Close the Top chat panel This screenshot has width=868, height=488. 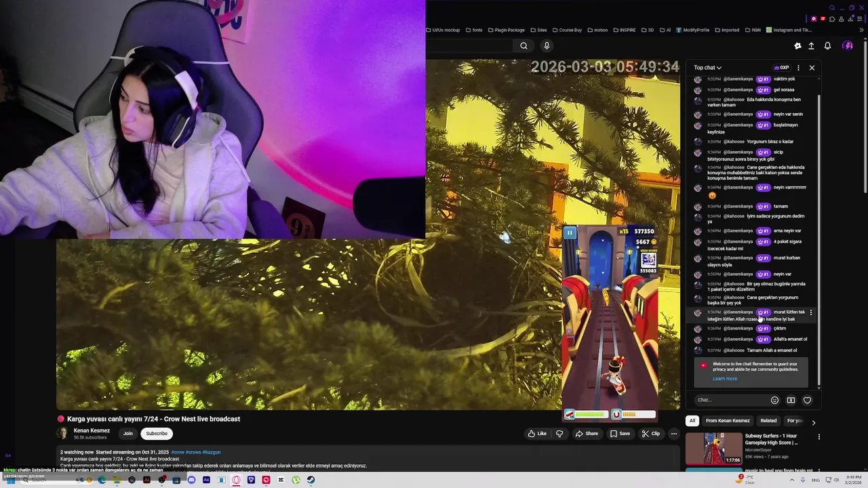coord(812,68)
